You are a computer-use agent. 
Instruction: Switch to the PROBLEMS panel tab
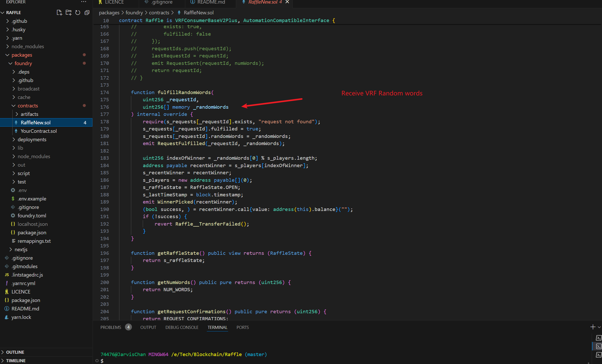[111, 327]
